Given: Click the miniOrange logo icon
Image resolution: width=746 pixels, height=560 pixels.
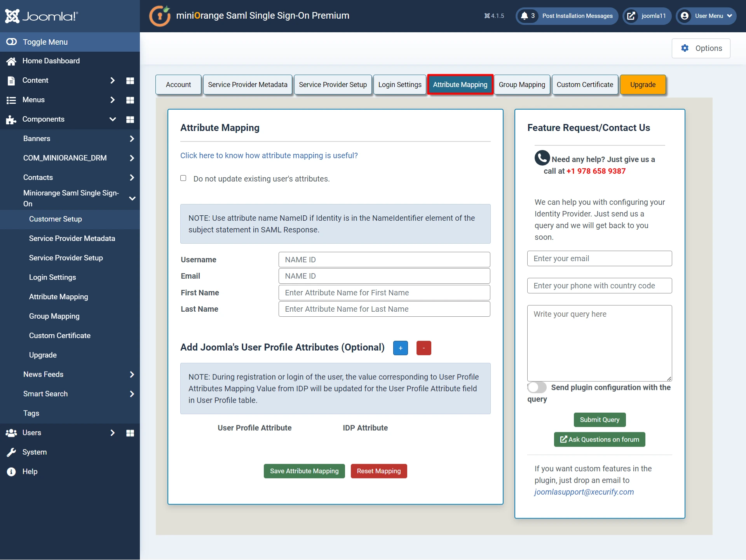Looking at the screenshot, I should coord(160,16).
